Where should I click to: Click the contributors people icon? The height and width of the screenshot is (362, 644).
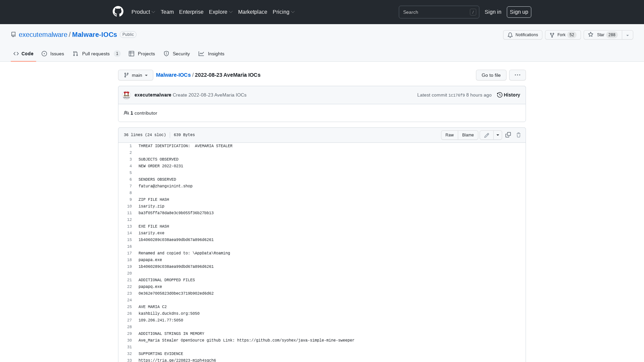click(x=126, y=113)
